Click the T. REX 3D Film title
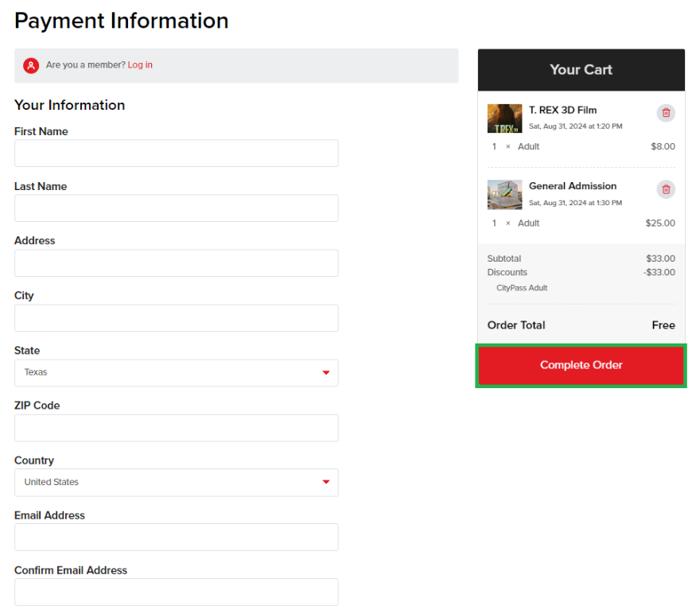700x614 pixels. (562, 111)
